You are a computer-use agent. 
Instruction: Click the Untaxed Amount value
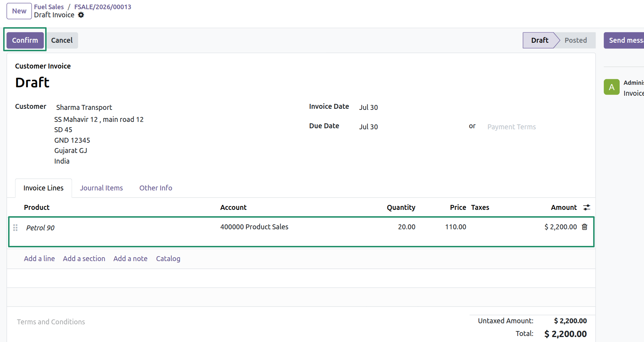click(570, 321)
